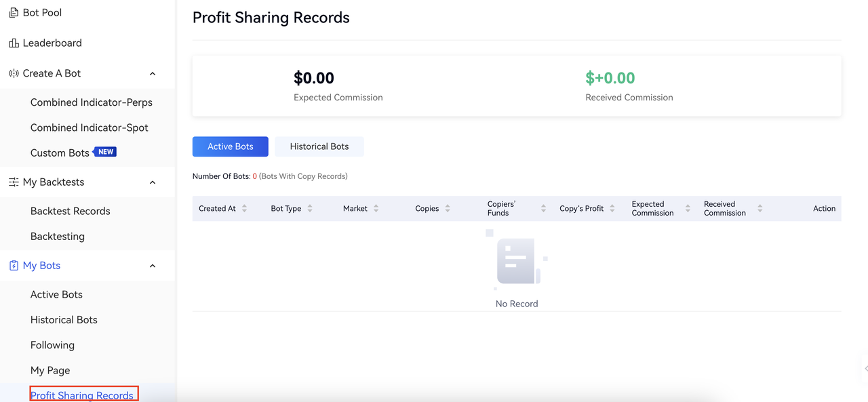This screenshot has height=402, width=868.
Task: Collapse the My Backtests section
Action: (153, 182)
